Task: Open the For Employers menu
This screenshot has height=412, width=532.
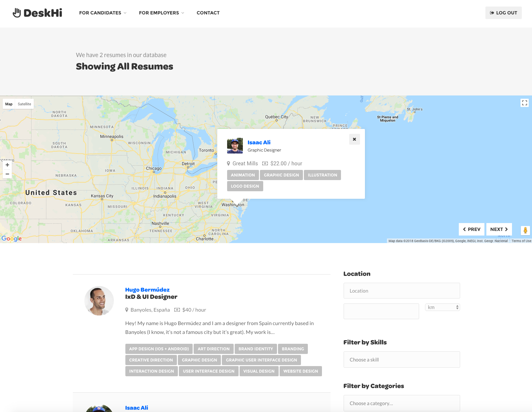Action: click(x=161, y=13)
